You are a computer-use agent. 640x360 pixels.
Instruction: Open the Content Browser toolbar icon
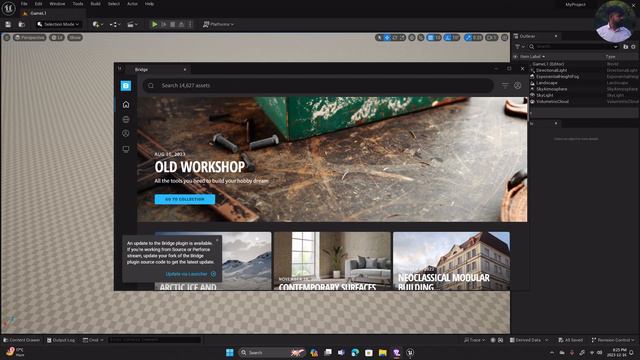(x=22, y=24)
